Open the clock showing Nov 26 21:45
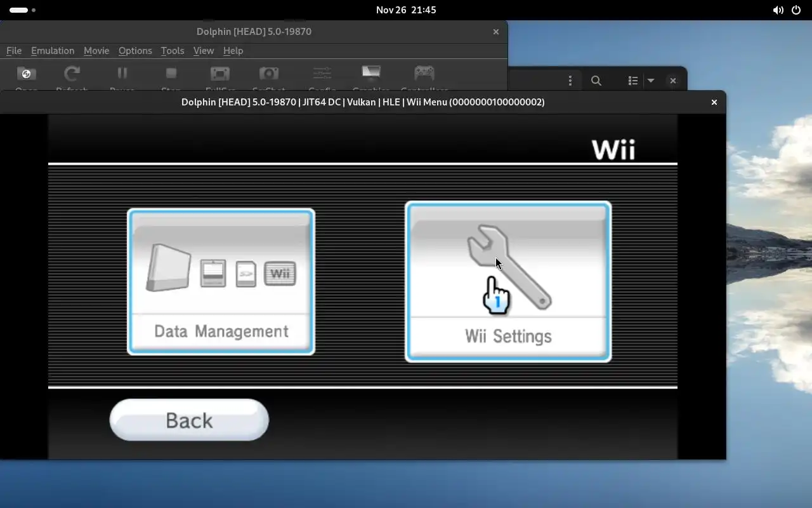The image size is (812, 508). click(406, 10)
